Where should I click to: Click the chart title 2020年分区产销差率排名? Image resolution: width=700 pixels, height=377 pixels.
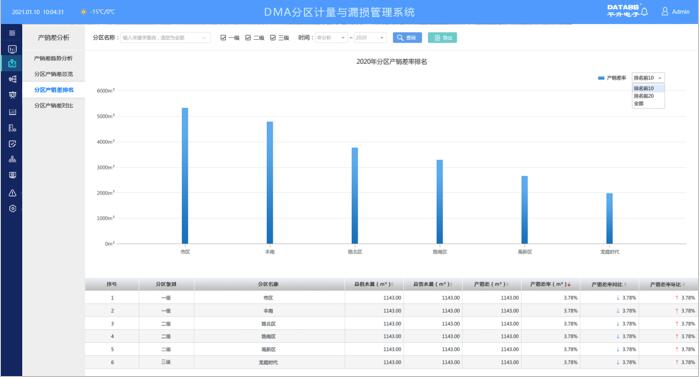pos(392,62)
